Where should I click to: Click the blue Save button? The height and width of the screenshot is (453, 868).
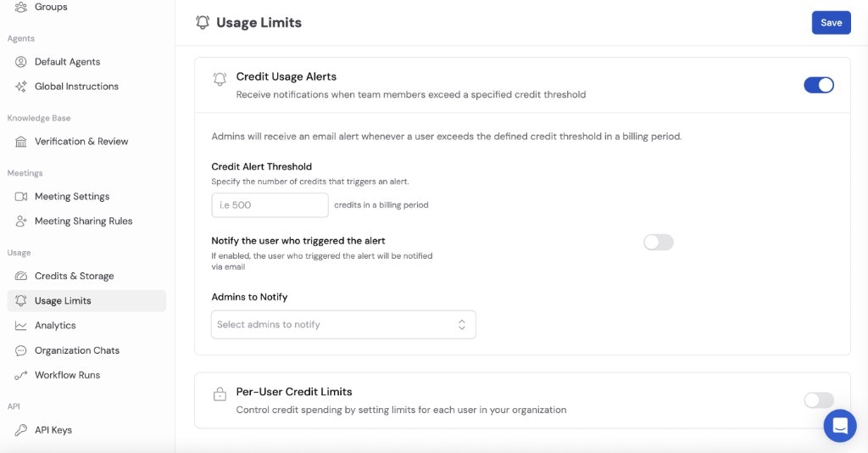(x=831, y=23)
